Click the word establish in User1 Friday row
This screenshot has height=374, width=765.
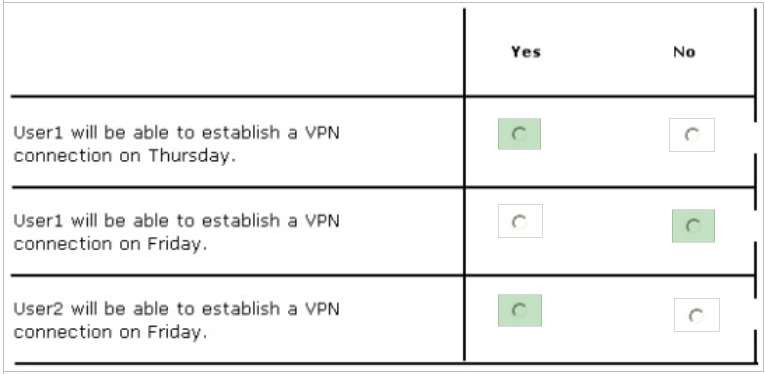pos(241,221)
